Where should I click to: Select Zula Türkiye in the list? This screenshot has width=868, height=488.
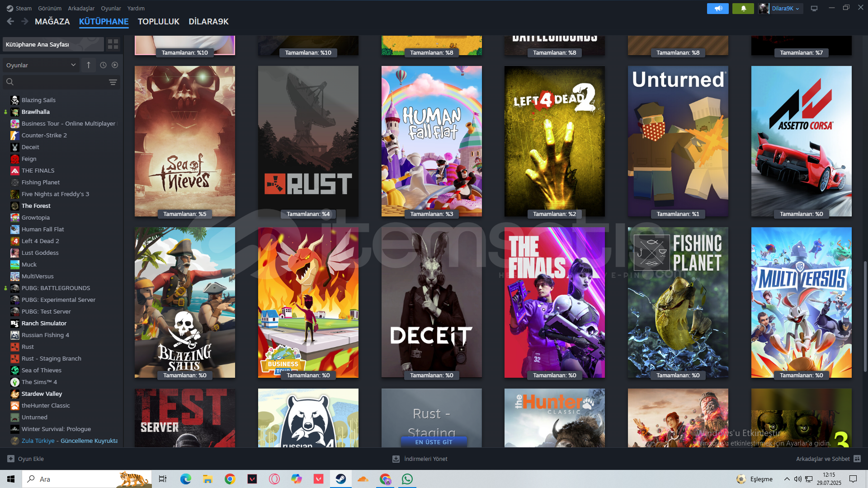tap(63, 441)
